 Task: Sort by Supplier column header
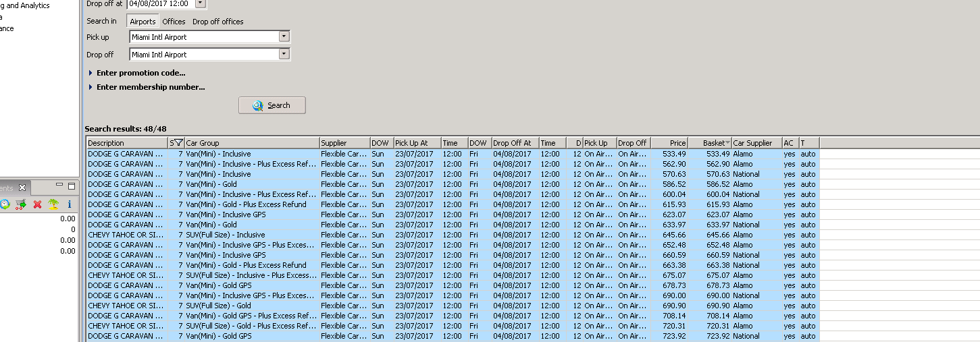click(x=344, y=143)
